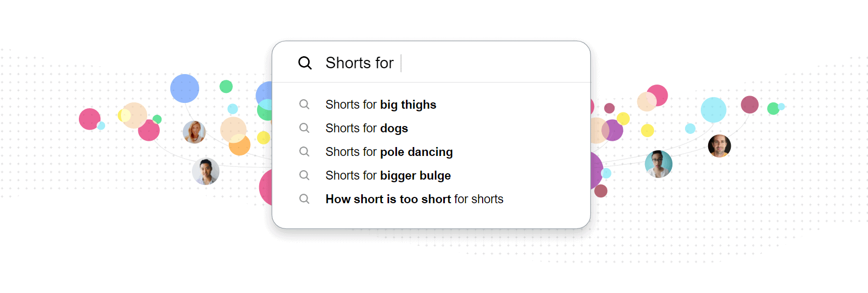Click magnifier icon beside 'bigger bulge' suggestion

coord(304,175)
